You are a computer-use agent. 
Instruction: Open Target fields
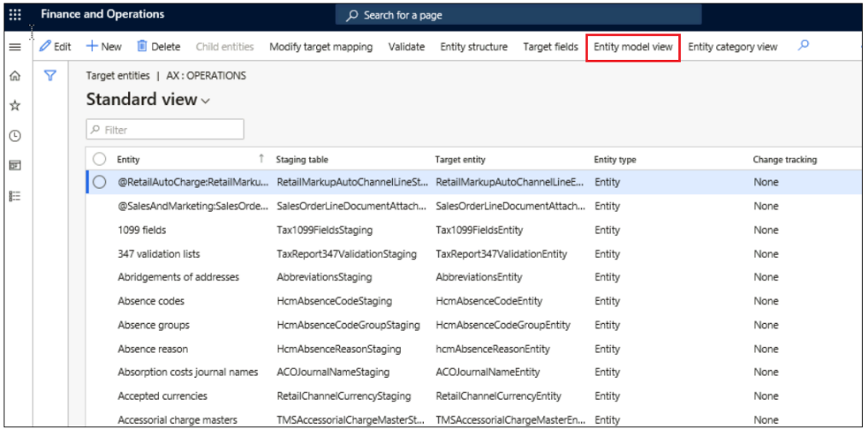pyautogui.click(x=551, y=47)
